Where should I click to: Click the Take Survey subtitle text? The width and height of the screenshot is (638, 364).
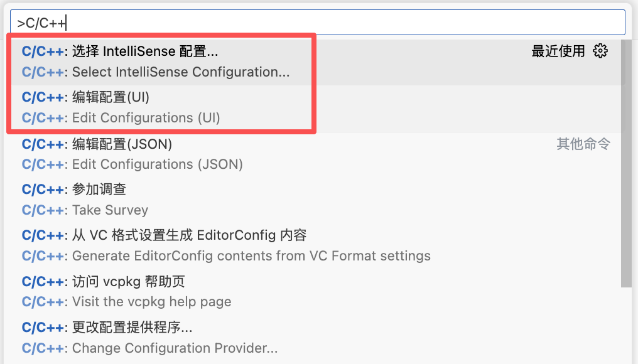(110, 210)
